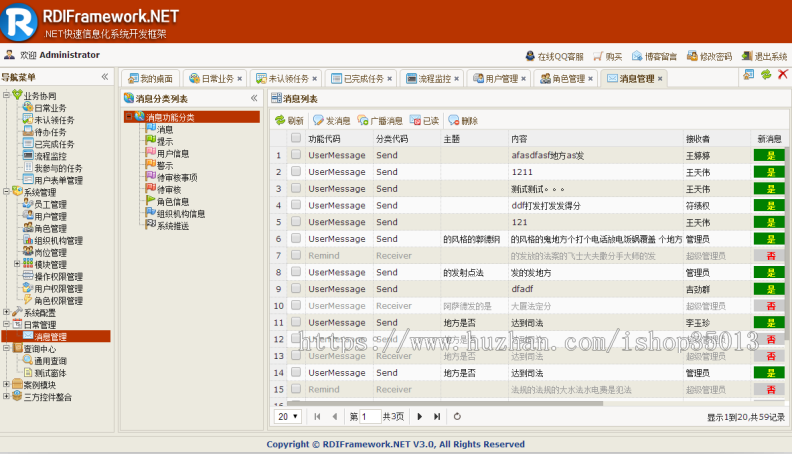Click the send message (发消息) icon
Image resolution: width=792 pixels, height=454 pixels.
point(318,120)
